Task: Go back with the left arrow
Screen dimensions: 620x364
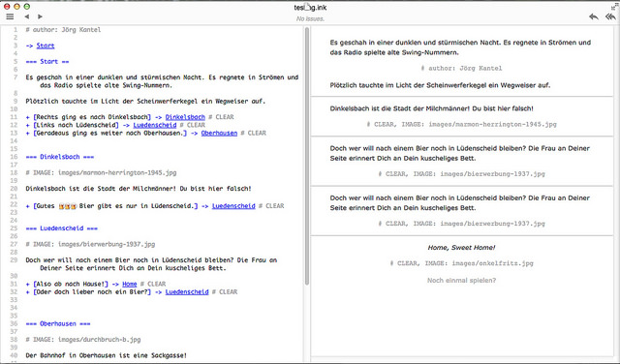Action: [x=27, y=16]
